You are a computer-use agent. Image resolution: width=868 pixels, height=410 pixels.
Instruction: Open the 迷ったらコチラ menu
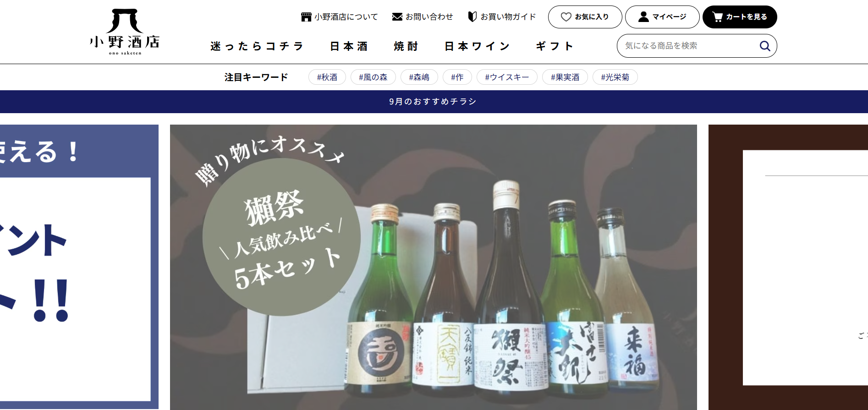pyautogui.click(x=257, y=46)
